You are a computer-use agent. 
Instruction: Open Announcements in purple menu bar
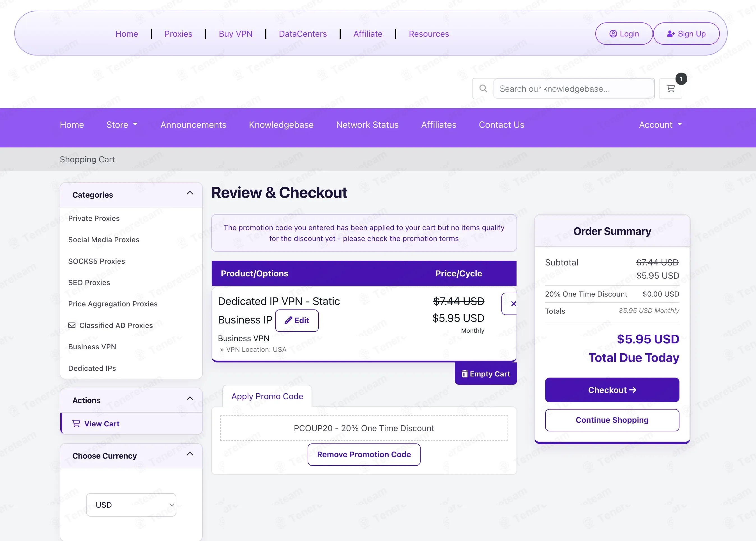[193, 124]
